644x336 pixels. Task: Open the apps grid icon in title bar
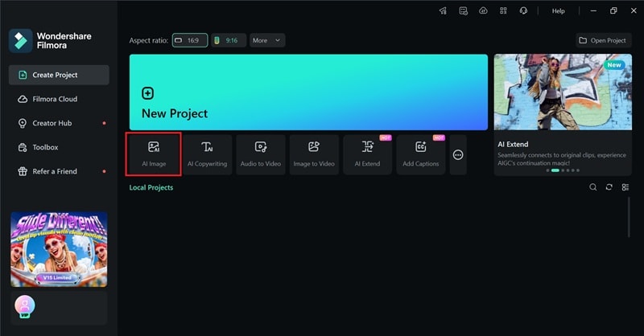click(503, 11)
